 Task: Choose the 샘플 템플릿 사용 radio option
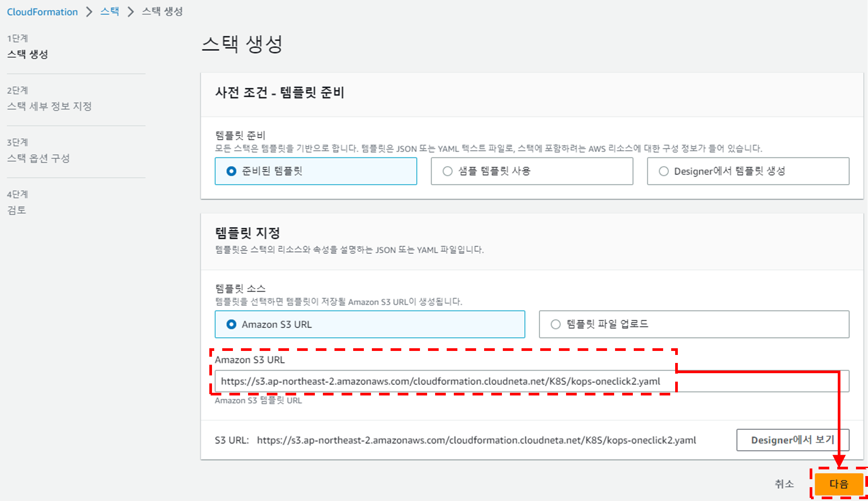coord(448,171)
